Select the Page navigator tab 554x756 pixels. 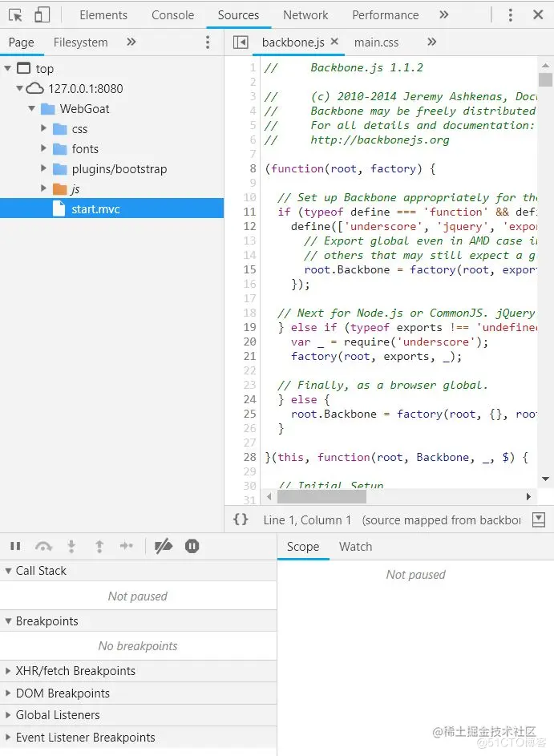21,42
